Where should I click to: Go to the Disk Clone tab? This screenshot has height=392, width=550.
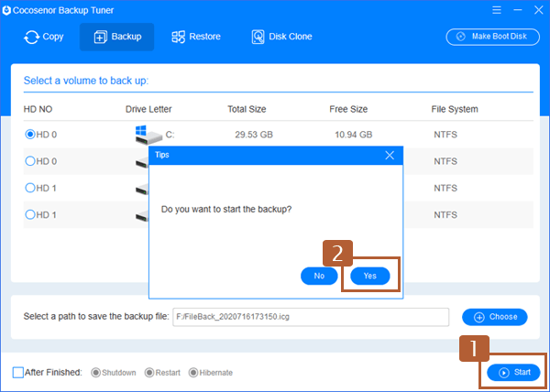point(282,37)
